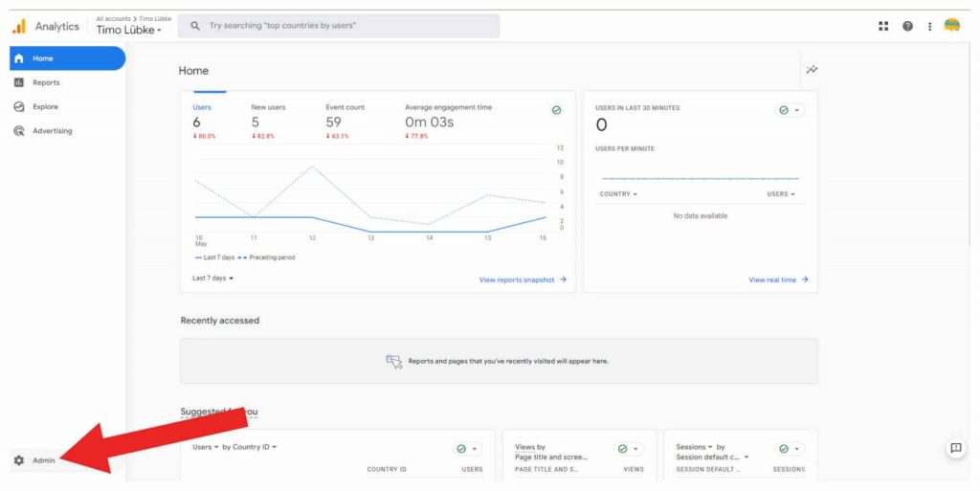Click the feedback icon at bottom right

coord(955,448)
